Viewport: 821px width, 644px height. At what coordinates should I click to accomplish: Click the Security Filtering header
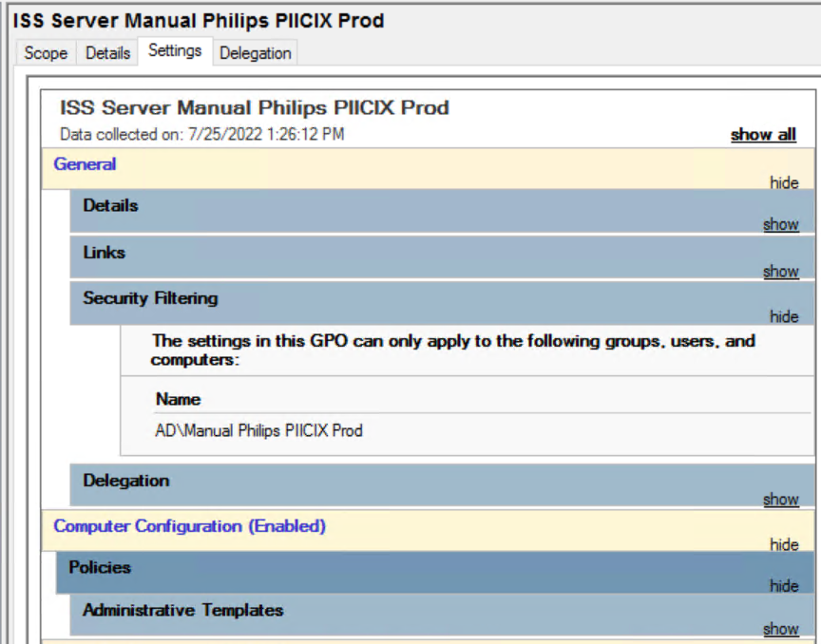click(442, 304)
